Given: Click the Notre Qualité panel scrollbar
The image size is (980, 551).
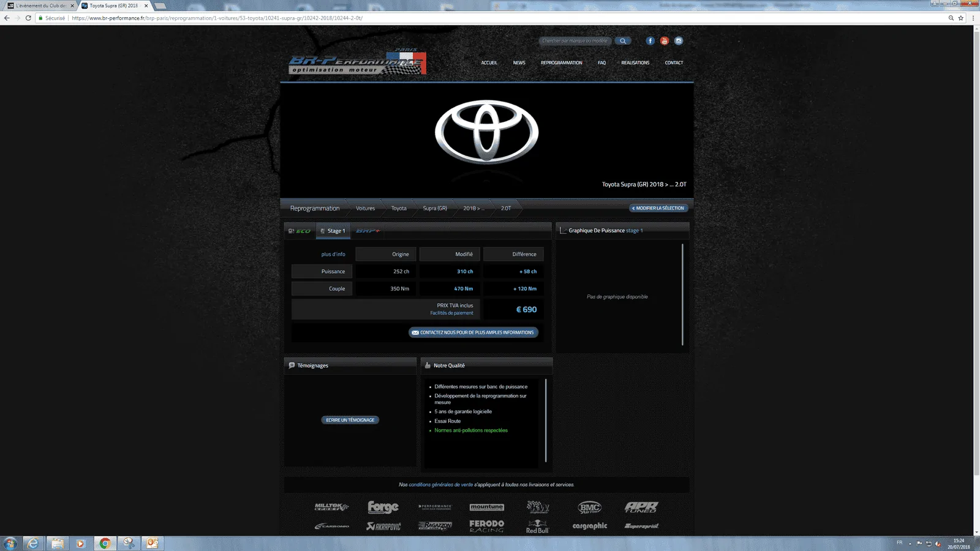Looking at the screenshot, I should [x=546, y=421].
